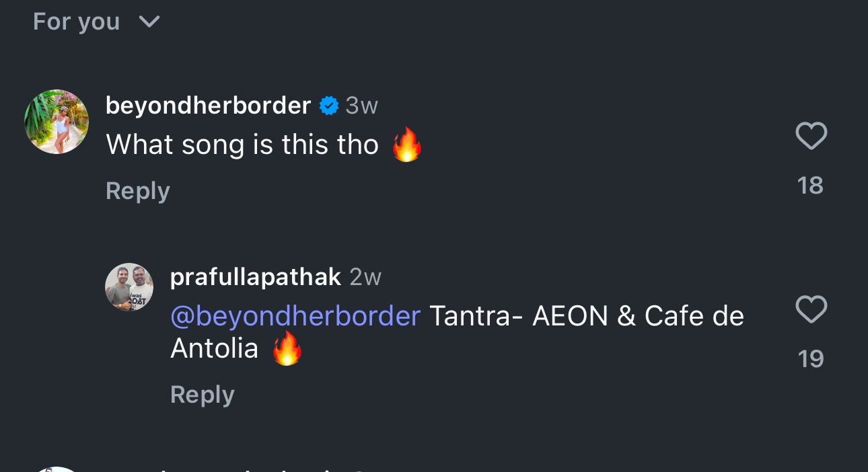Open beyondherborder's profile picture
Screen dimensions: 868x472
[x=57, y=122]
